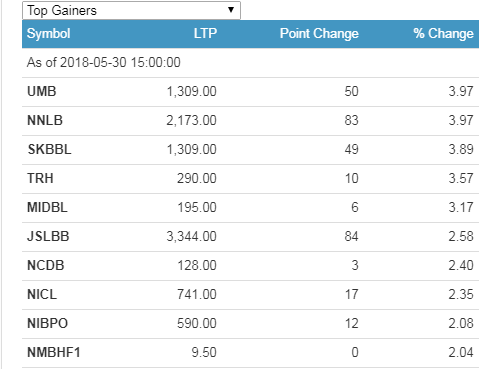Open the NNLB stock symbol
Screen dimensions: 496x369
click(x=45, y=120)
